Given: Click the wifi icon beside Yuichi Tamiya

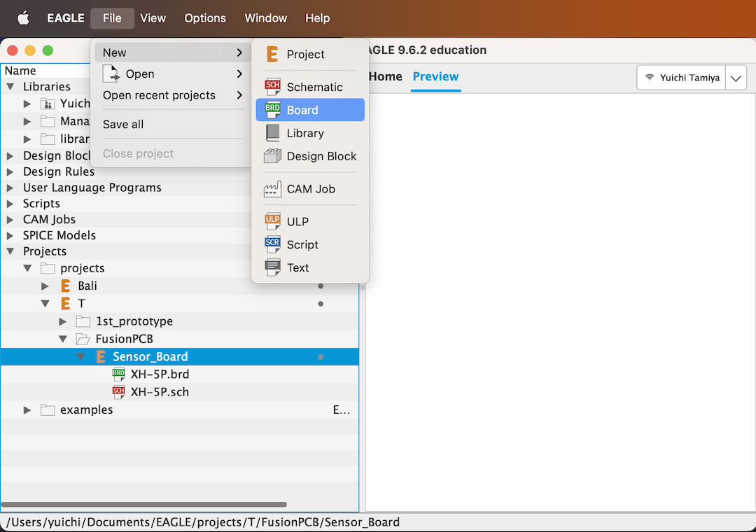Looking at the screenshot, I should coord(650,77).
